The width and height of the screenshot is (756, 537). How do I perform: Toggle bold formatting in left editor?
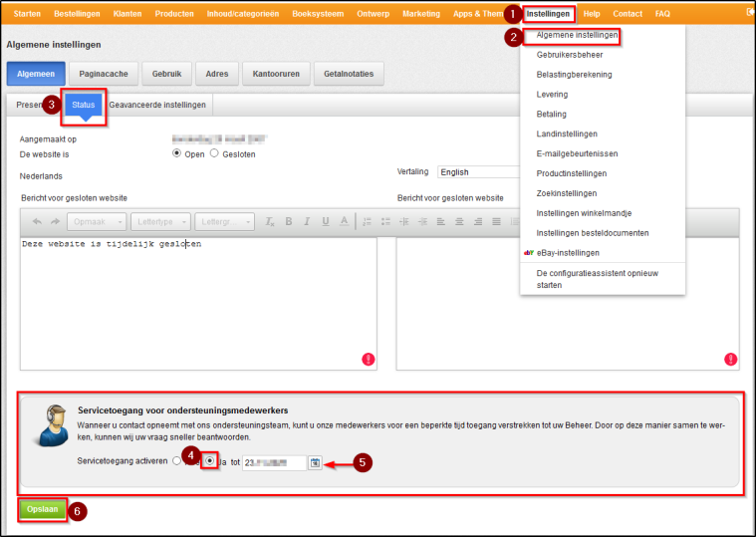tap(289, 221)
